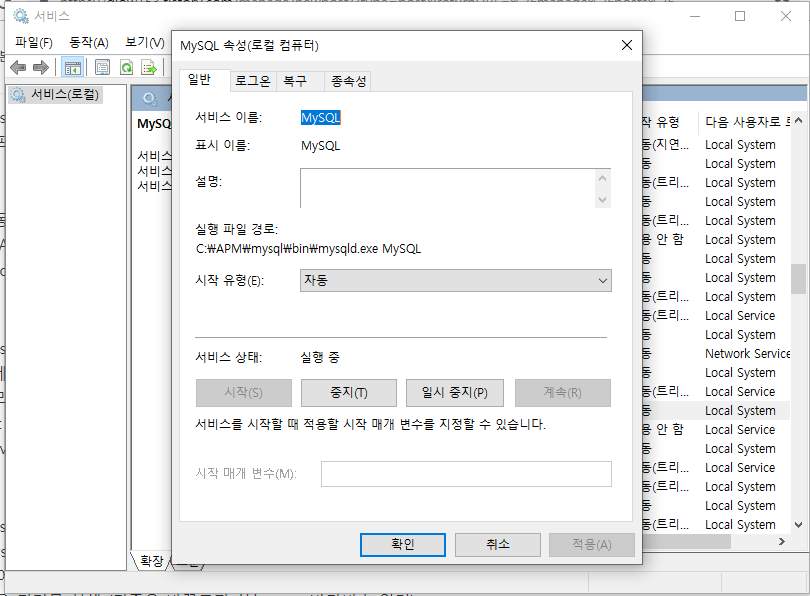Click the Services gear icon in title bar
Screen dimensions: 810x596
[x=21, y=16]
